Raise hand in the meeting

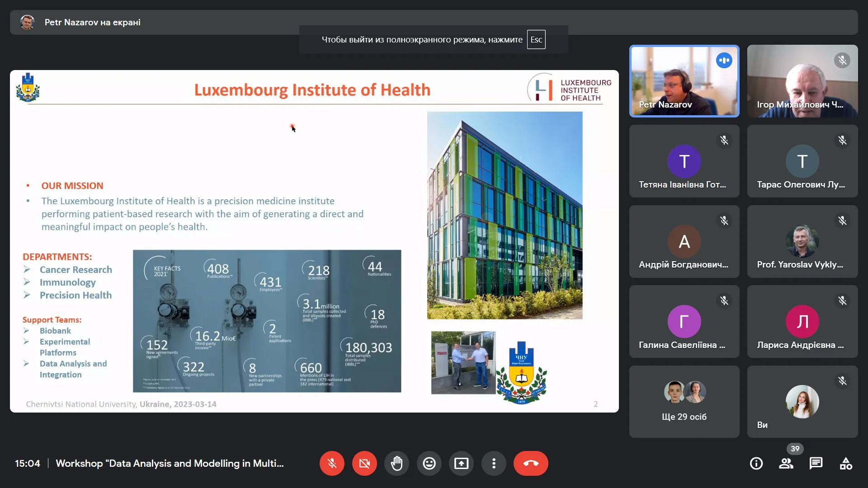tap(397, 463)
